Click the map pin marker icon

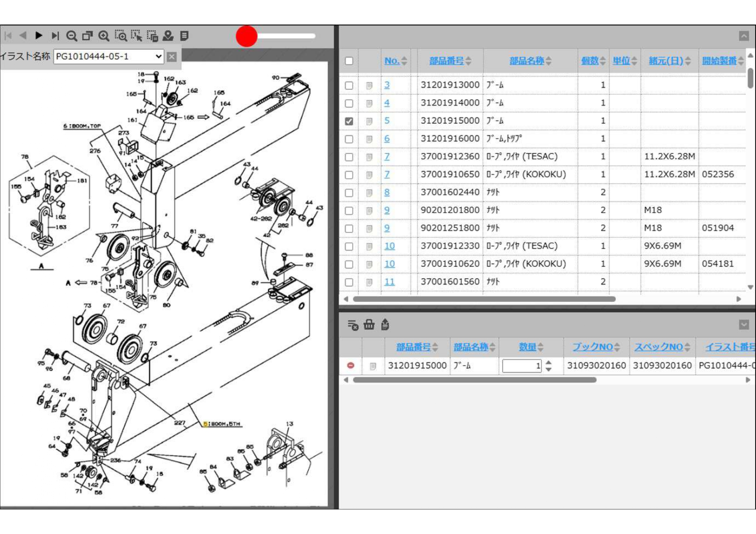(168, 36)
